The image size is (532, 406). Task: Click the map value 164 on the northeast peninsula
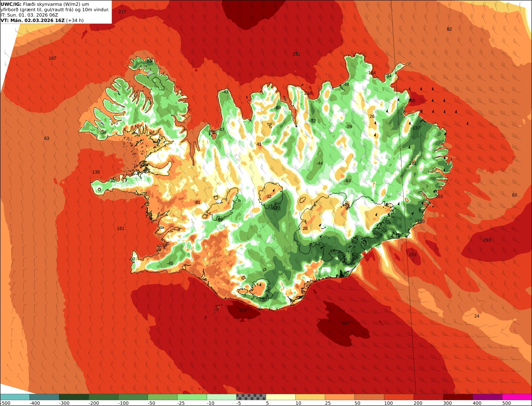[372, 73]
